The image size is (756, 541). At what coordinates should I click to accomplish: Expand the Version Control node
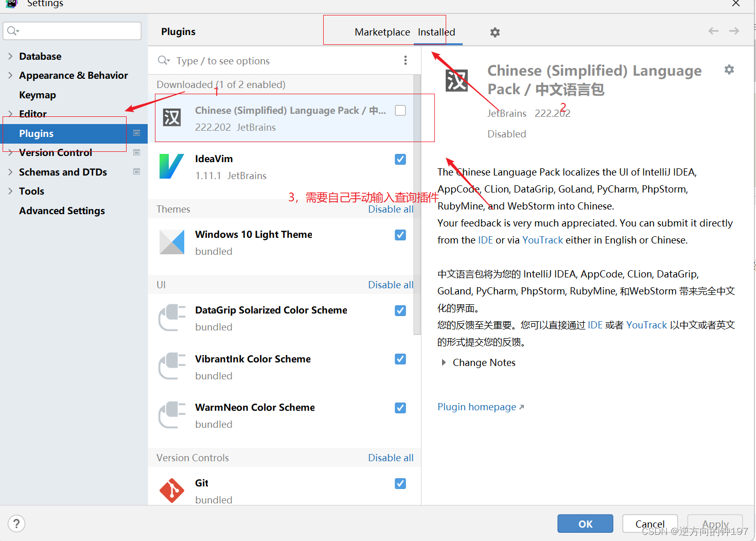pos(10,152)
